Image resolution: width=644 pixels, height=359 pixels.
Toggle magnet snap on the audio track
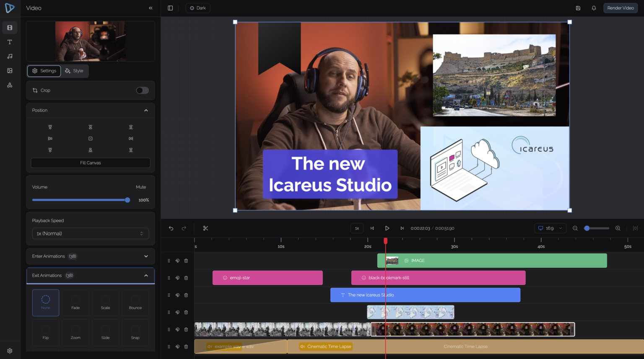[x=177, y=346]
